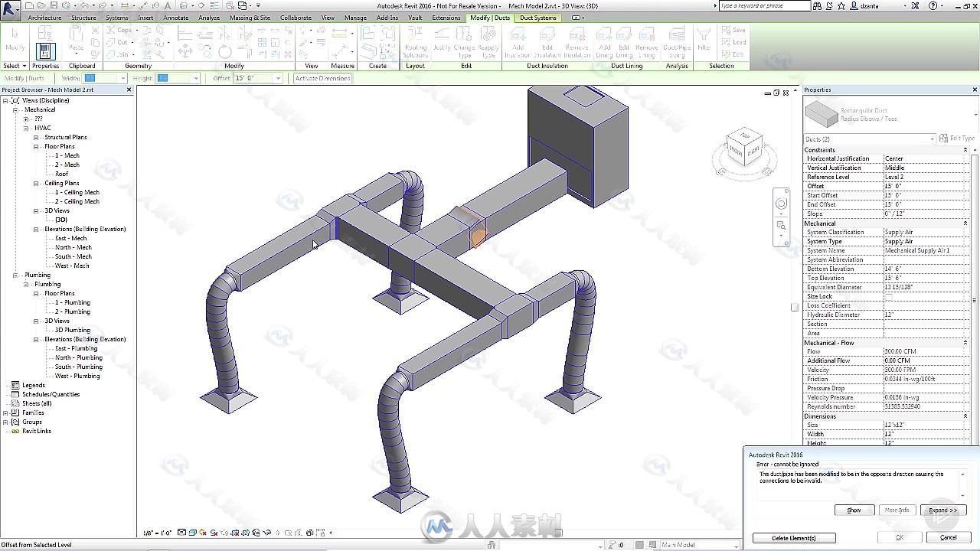Select the Modify arrow tool
The height and width of the screenshot is (551, 980).
pos(15,38)
